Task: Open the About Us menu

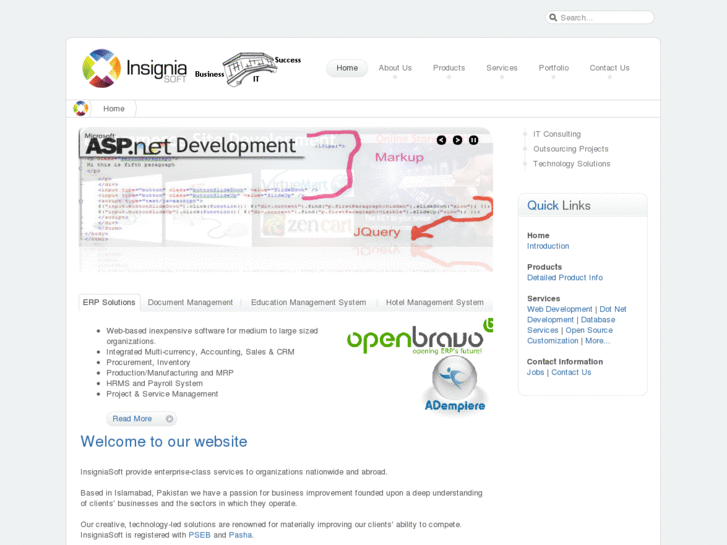Action: 395,68
